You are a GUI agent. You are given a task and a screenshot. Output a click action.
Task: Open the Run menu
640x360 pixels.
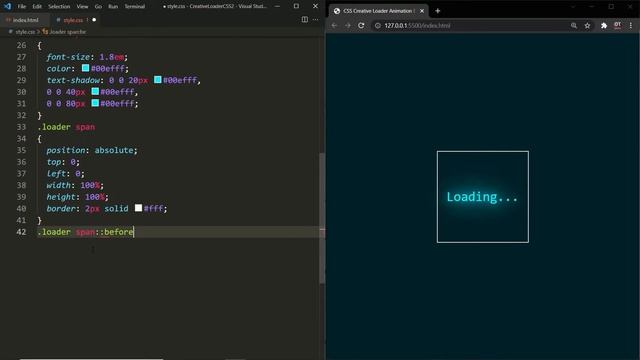[113, 7]
